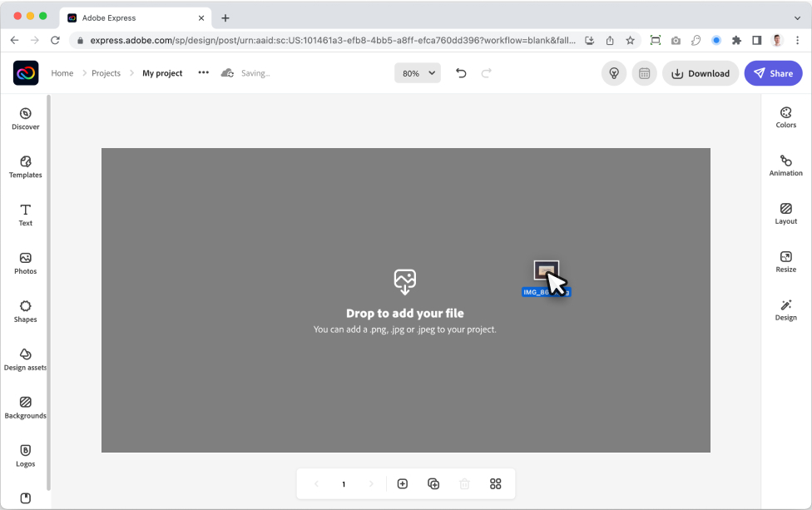Open the Resize panel
Image resolution: width=812 pixels, height=510 pixels.
[x=785, y=262]
